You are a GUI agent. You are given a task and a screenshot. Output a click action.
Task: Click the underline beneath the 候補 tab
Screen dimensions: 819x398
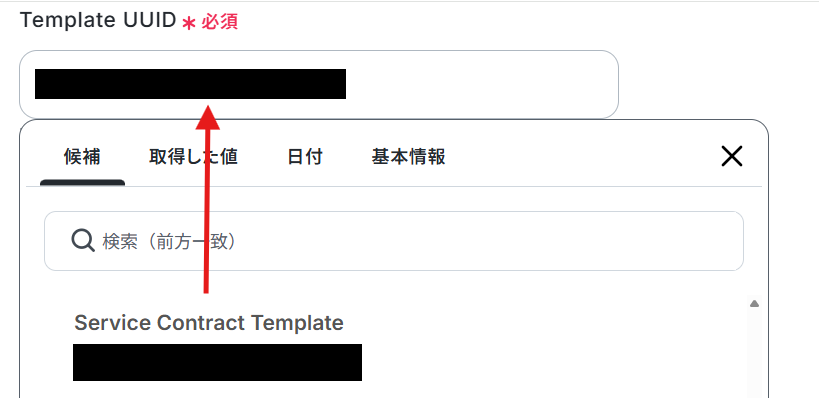point(82,183)
